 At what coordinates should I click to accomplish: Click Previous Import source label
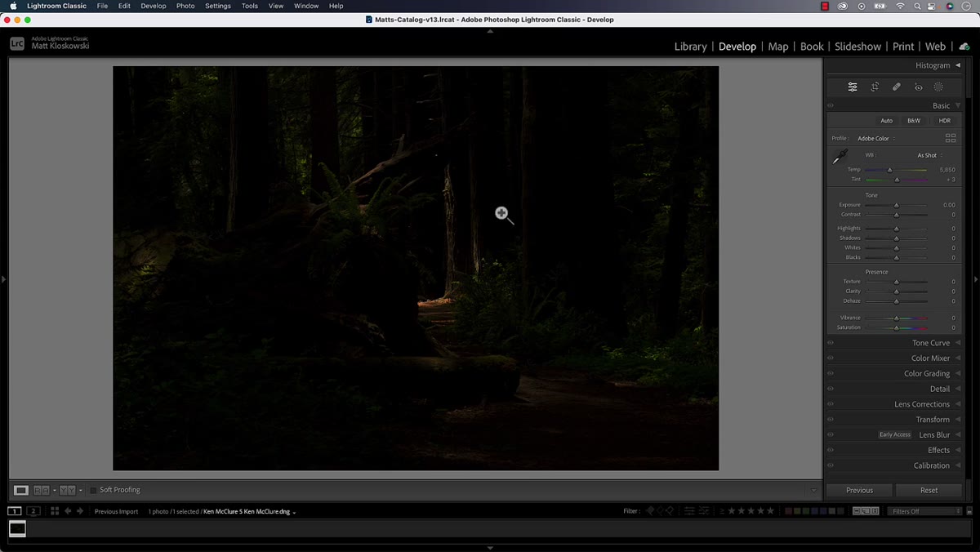coord(116,511)
